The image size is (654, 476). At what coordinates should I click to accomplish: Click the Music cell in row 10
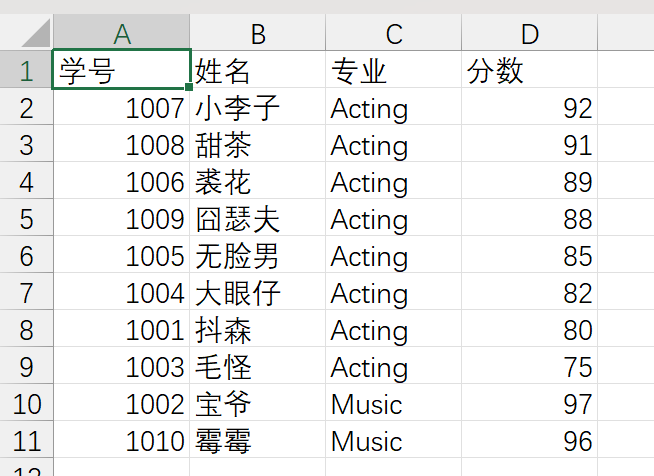coord(394,404)
